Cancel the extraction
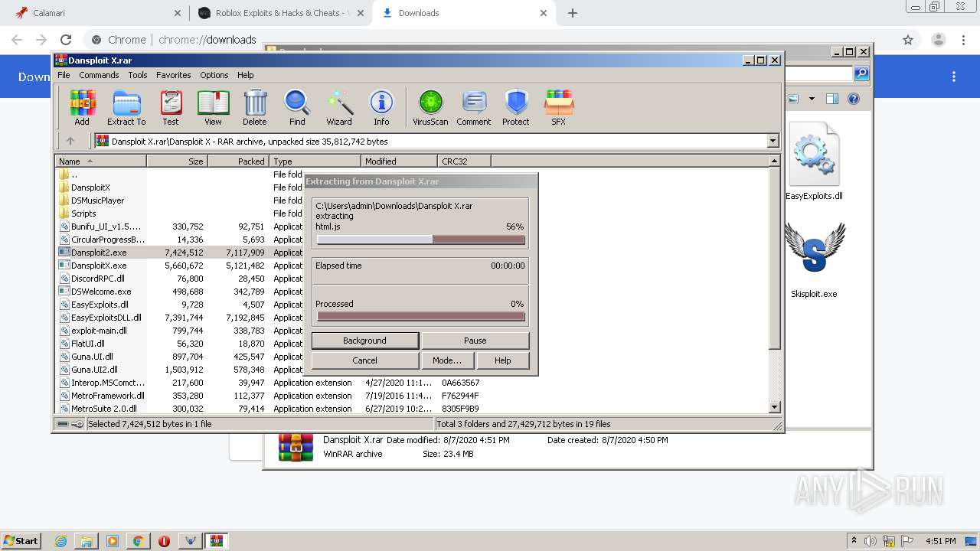The height and width of the screenshot is (551, 980). point(364,360)
